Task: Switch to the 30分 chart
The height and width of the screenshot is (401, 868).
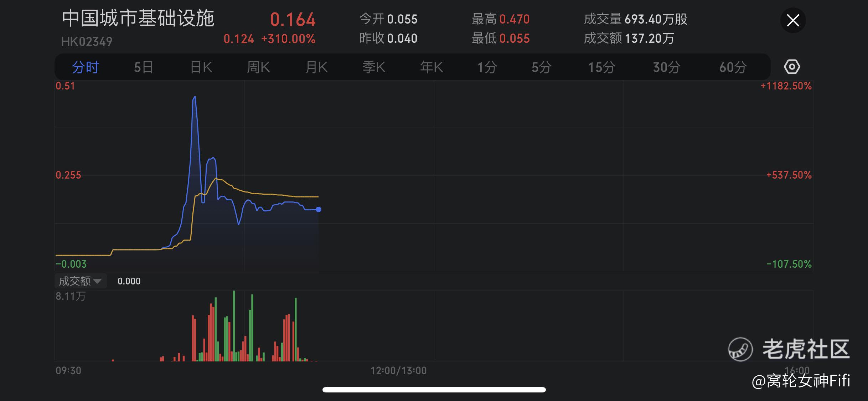Action: (x=667, y=67)
